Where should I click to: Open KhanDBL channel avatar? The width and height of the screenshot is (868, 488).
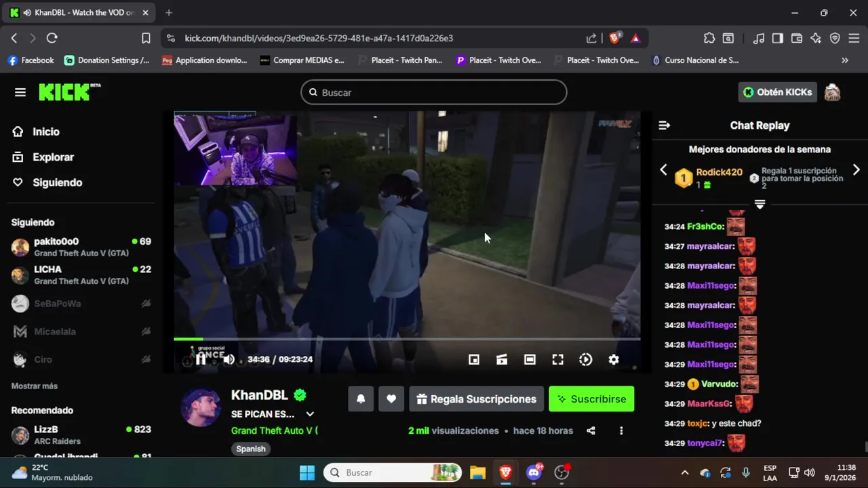(201, 407)
